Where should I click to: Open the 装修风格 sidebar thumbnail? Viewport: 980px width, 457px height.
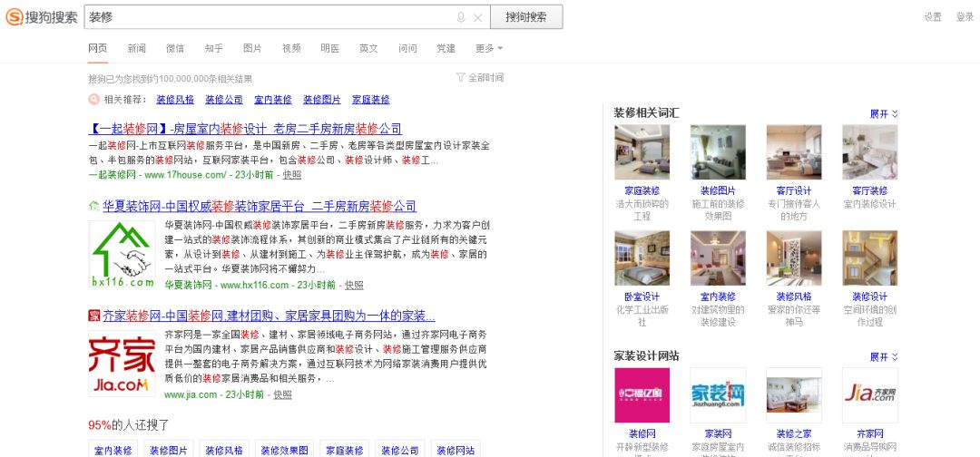794,258
